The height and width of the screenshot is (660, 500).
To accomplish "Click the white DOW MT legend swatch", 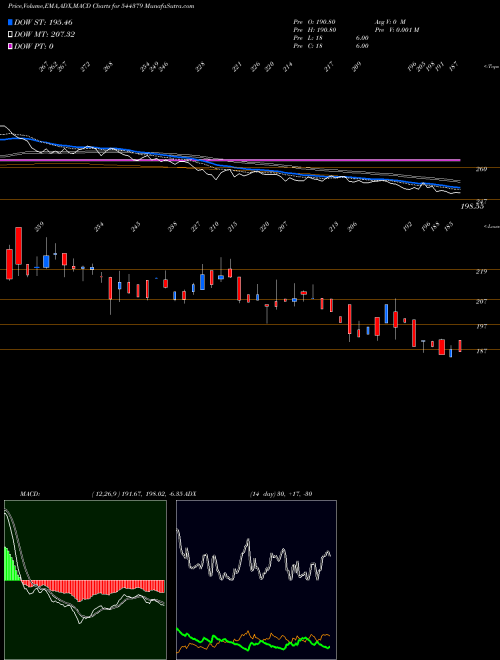I will (10, 35).
